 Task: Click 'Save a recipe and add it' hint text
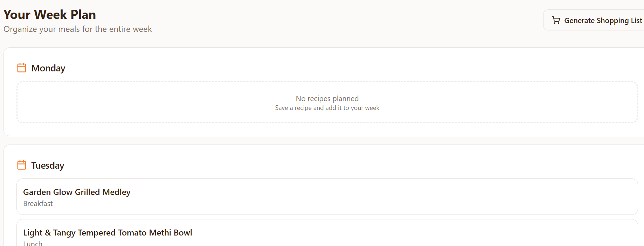coord(327,108)
